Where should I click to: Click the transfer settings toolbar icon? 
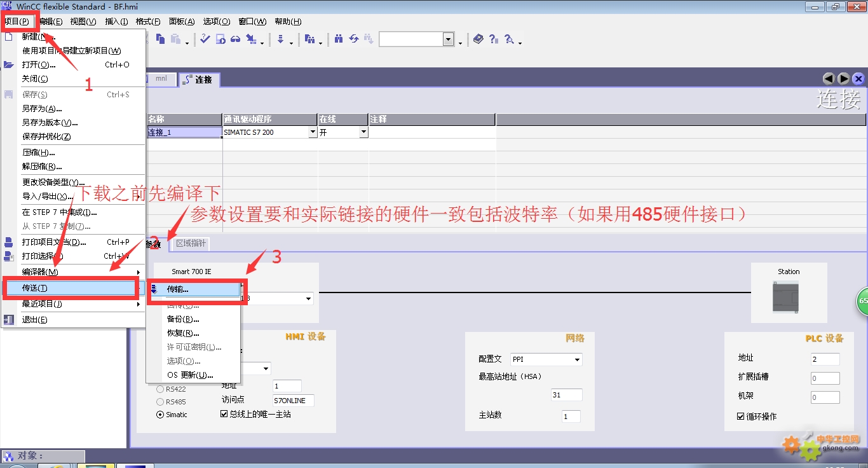(x=251, y=39)
